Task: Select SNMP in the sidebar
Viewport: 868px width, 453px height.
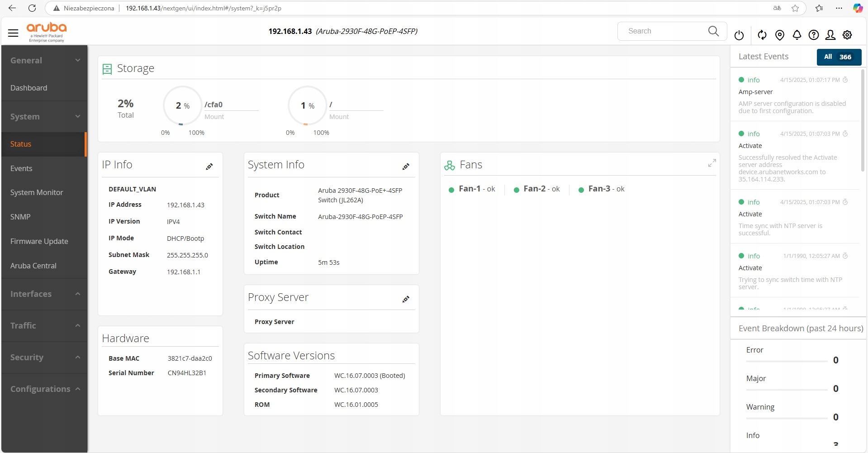Action: point(20,217)
